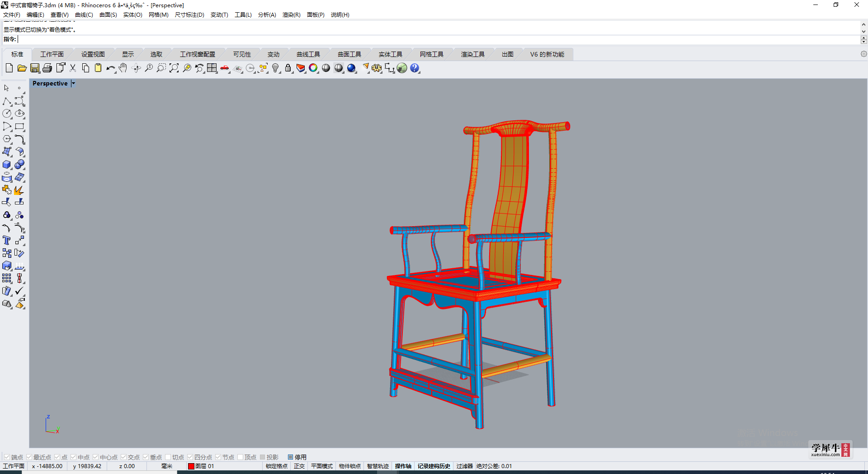Toggle the 垂点 osnap checkbox
The height and width of the screenshot is (474, 868).
pyautogui.click(x=146, y=457)
